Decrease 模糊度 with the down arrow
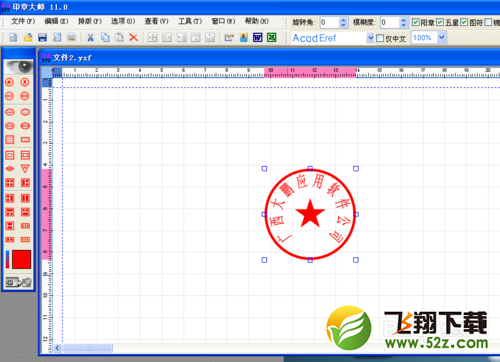The image size is (500, 362). pyautogui.click(x=403, y=25)
